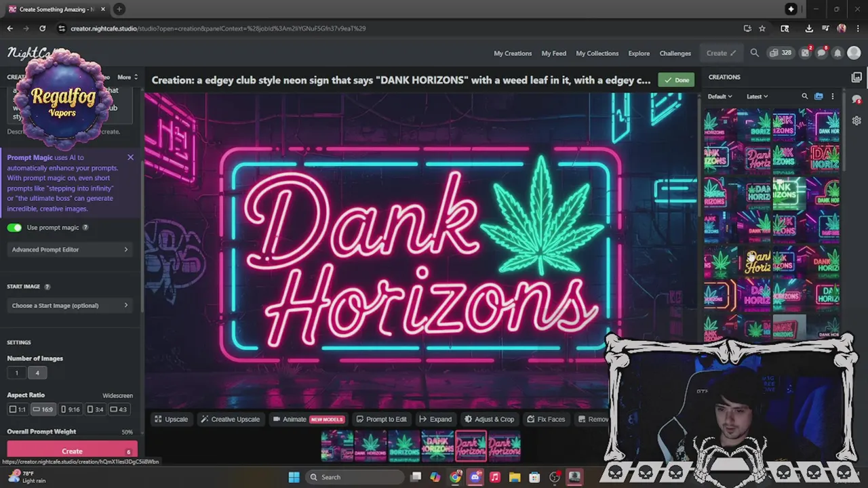Choose the 4:3 aspect ratio
This screenshot has height=488, width=868.
click(x=119, y=409)
